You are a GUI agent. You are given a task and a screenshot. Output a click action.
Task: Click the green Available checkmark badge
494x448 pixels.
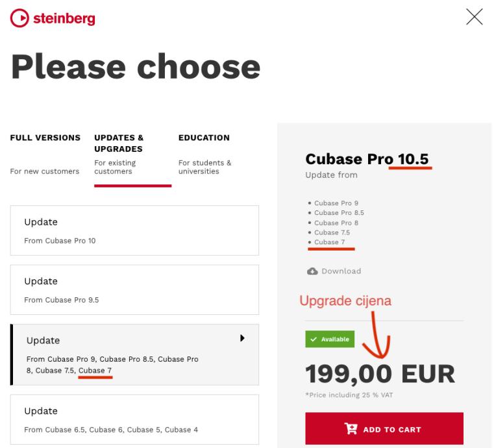(330, 339)
